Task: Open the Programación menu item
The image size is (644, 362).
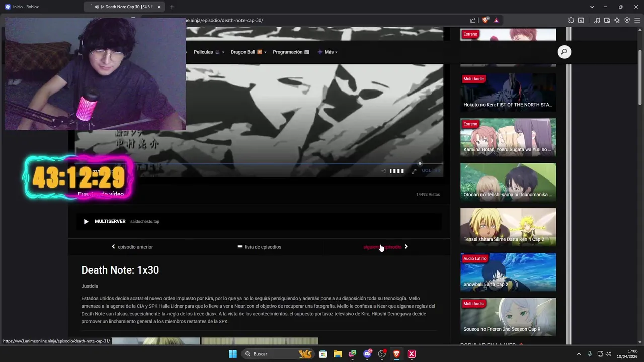Action: [x=291, y=52]
